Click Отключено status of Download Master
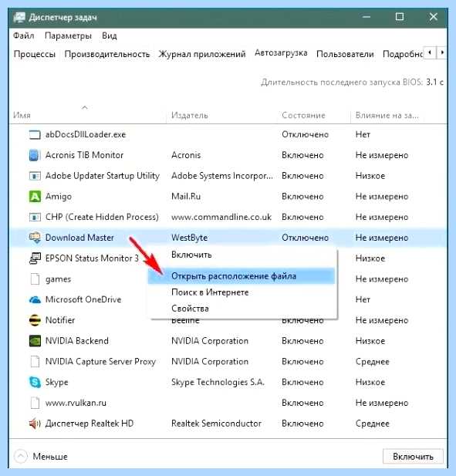The width and height of the screenshot is (456, 476). [x=305, y=238]
